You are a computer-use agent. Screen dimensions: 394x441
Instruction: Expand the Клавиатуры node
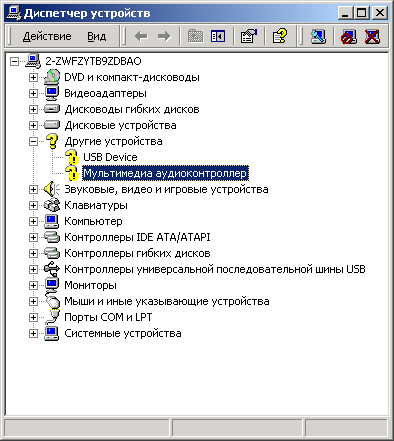33,205
